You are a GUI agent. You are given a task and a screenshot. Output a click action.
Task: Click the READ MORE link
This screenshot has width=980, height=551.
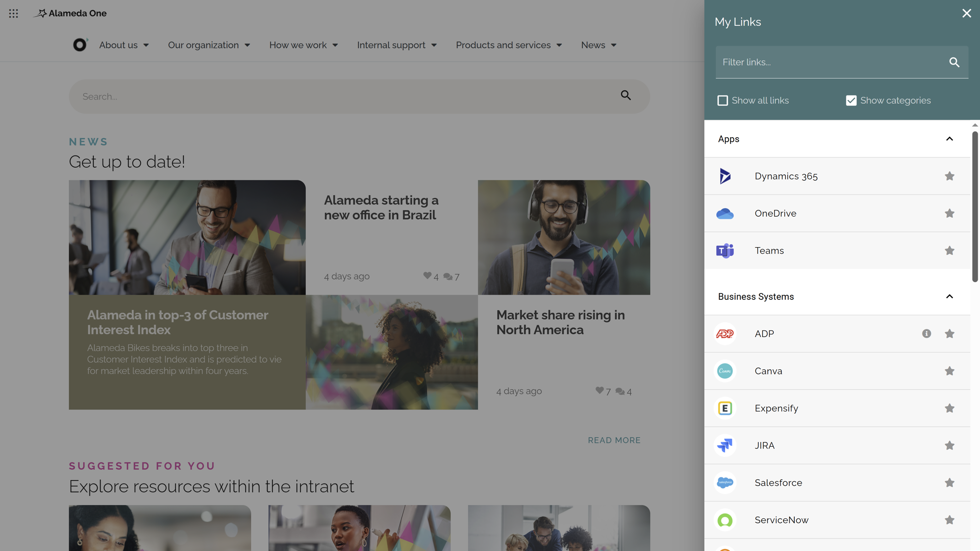click(x=614, y=440)
